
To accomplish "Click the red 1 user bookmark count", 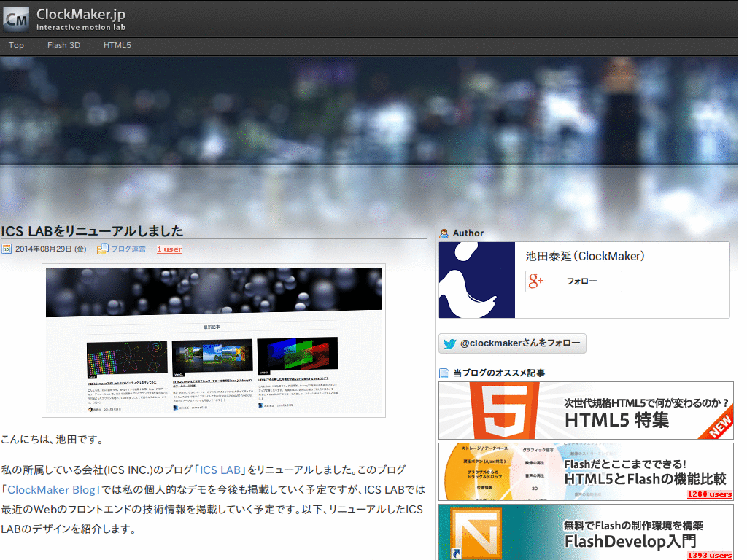I will (x=170, y=249).
